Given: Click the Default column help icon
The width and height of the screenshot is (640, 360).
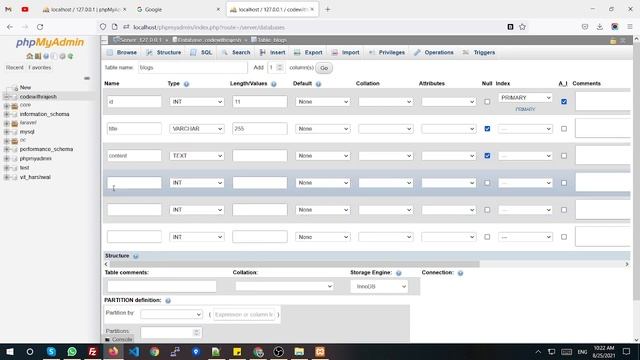Looking at the screenshot, I should pyautogui.click(x=318, y=84).
